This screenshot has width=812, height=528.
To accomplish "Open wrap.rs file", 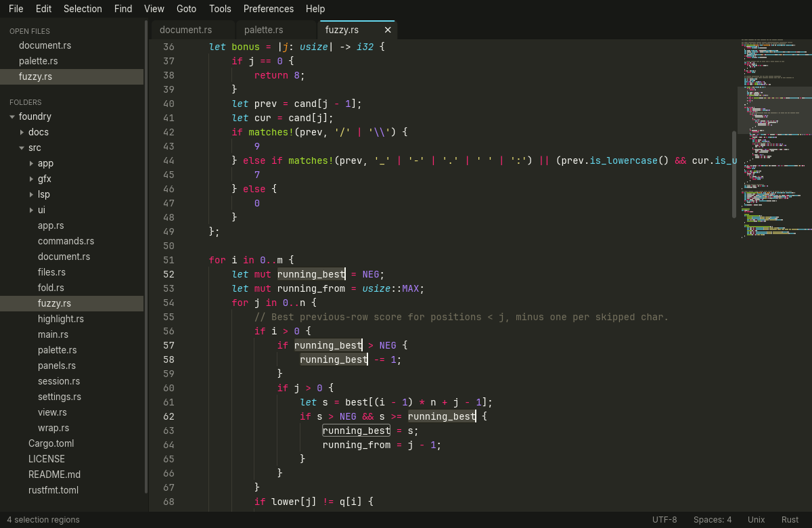I will (72, 428).
